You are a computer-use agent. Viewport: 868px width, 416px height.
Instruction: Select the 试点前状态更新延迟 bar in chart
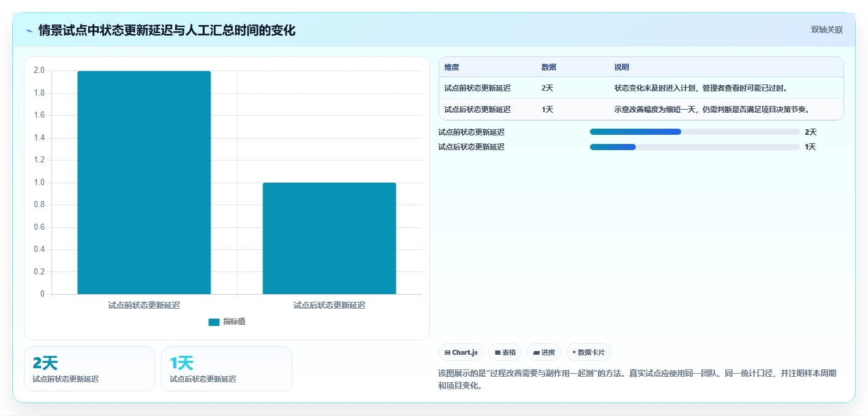tap(144, 183)
